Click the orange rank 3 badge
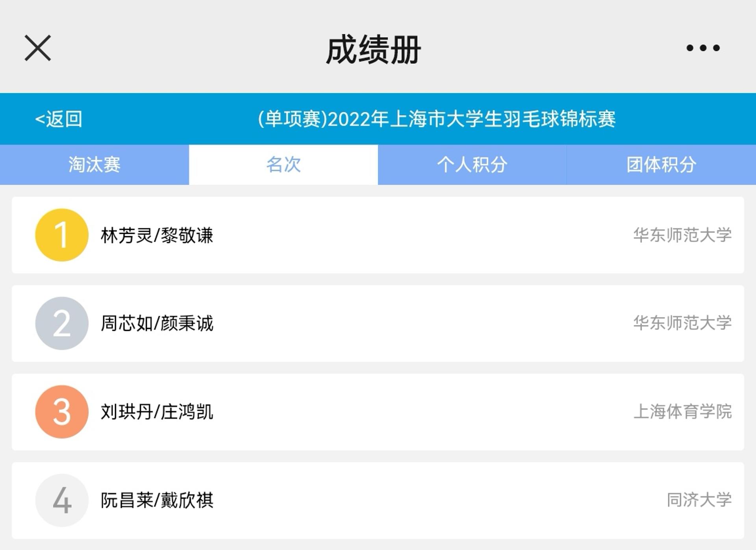The height and width of the screenshot is (550, 756). click(x=62, y=412)
